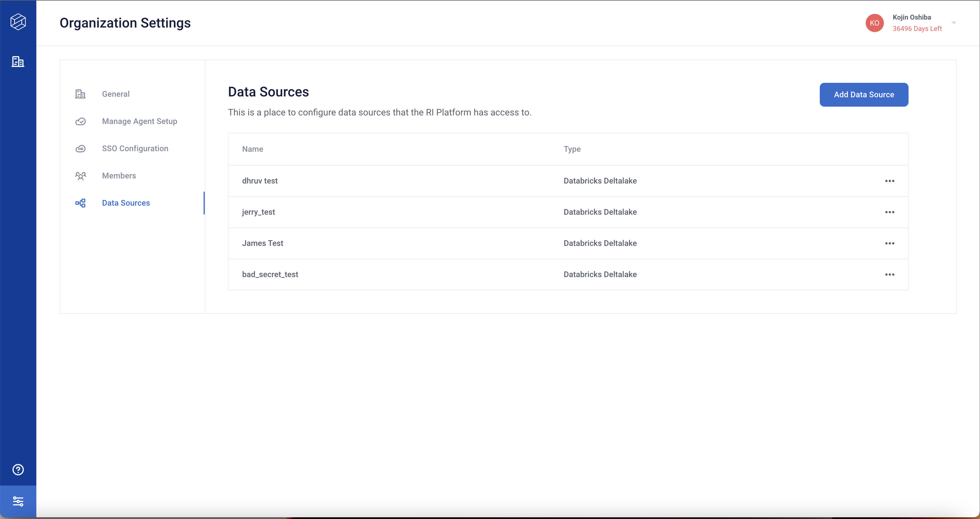Open help via the question mark icon
This screenshot has height=519, width=980.
point(18,470)
